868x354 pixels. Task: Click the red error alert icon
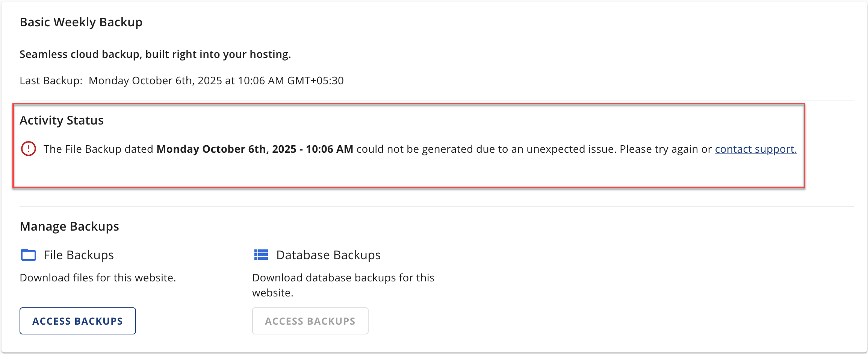point(29,149)
